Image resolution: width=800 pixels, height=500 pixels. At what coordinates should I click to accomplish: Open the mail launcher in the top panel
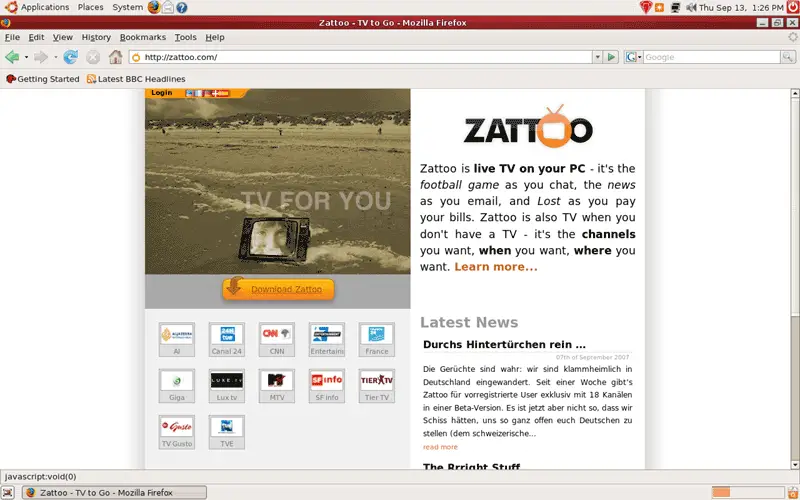(x=167, y=7)
